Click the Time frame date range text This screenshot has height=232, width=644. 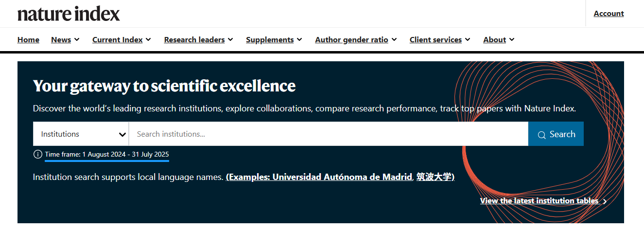tap(107, 154)
